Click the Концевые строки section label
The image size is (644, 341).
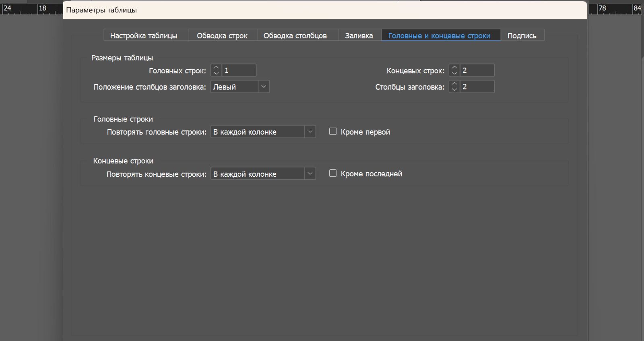coord(123,161)
